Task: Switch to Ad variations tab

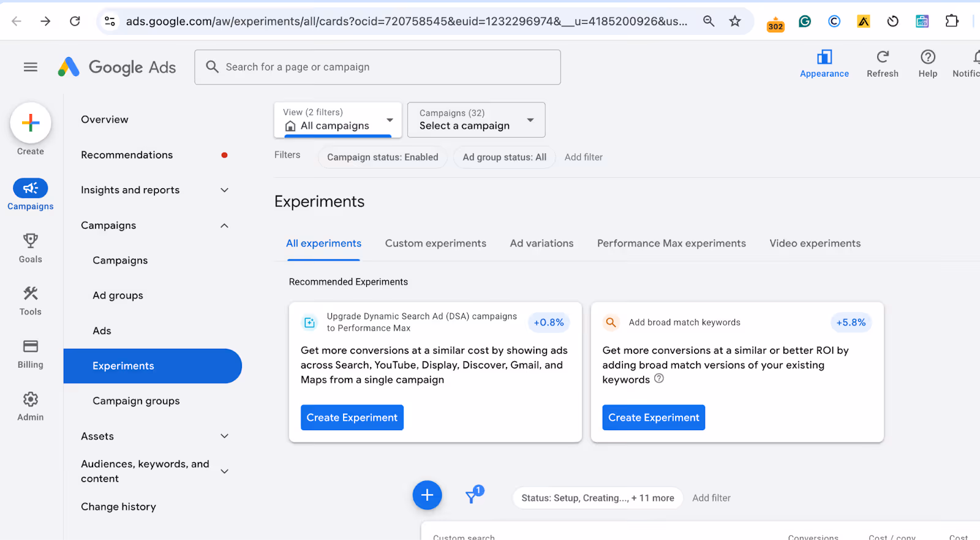Action: (x=541, y=243)
